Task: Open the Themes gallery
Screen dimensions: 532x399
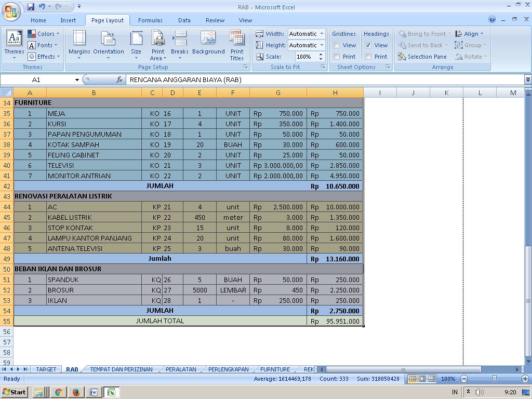Action: pos(14,45)
